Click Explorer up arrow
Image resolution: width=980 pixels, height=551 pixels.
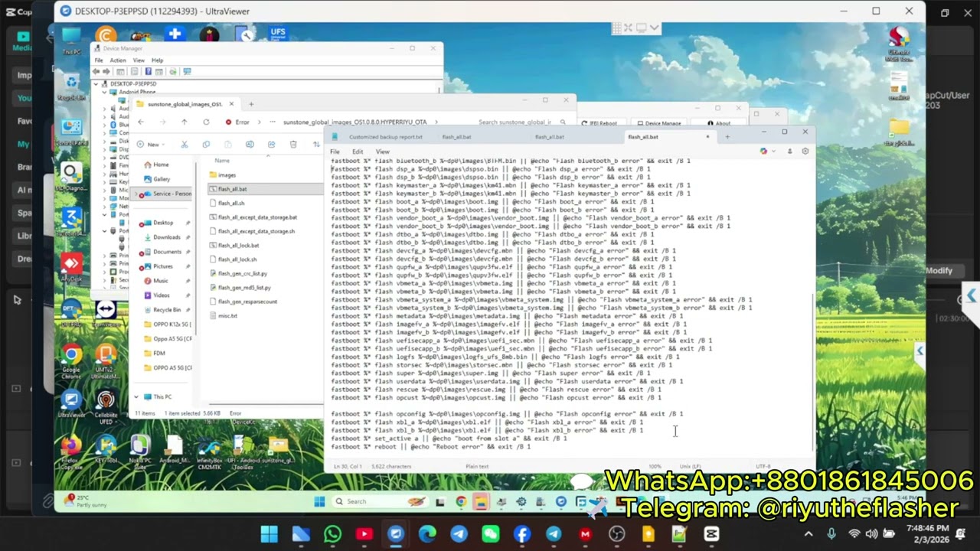pyautogui.click(x=184, y=122)
